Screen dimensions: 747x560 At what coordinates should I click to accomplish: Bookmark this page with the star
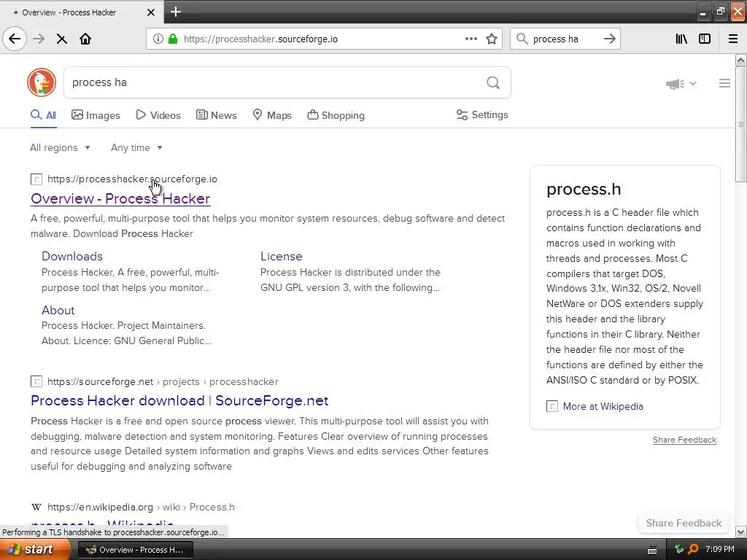(x=492, y=39)
